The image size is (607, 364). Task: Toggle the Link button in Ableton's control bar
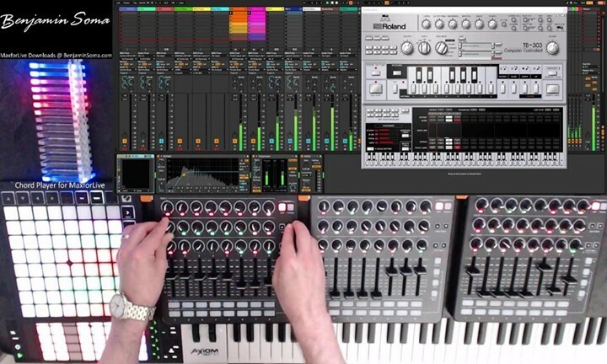pos(119,3)
